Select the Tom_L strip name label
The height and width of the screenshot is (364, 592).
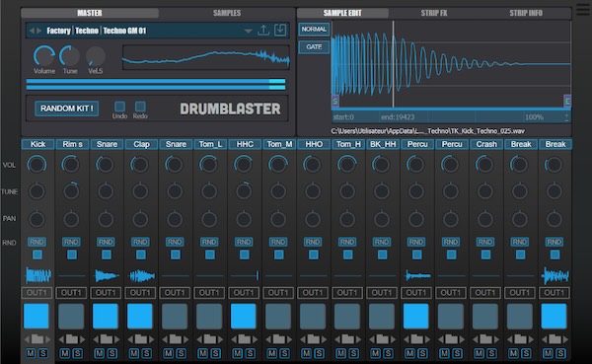210,144
